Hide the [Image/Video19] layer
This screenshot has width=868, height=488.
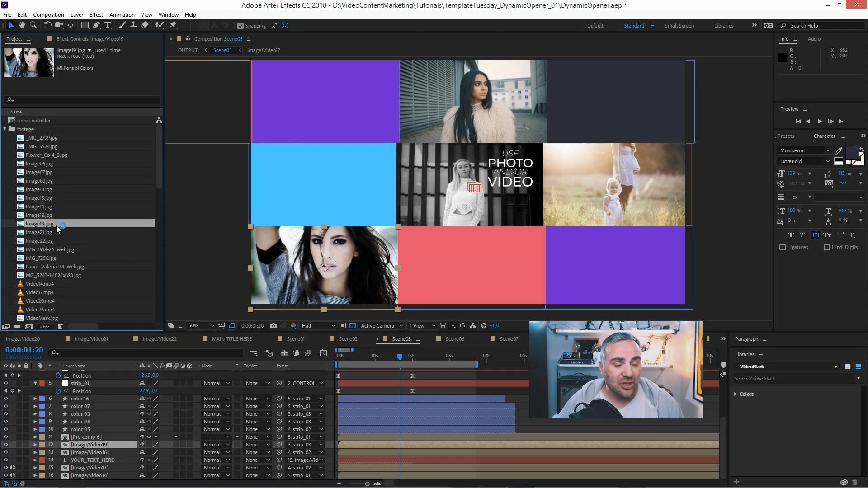(x=5, y=445)
